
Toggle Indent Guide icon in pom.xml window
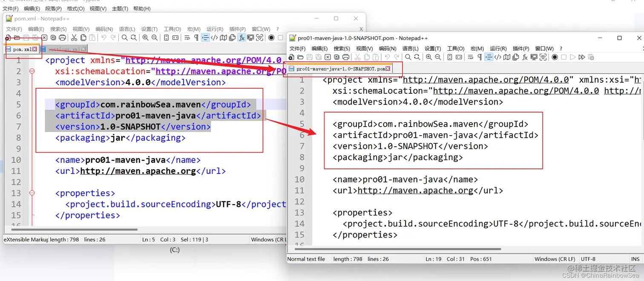coord(205,38)
